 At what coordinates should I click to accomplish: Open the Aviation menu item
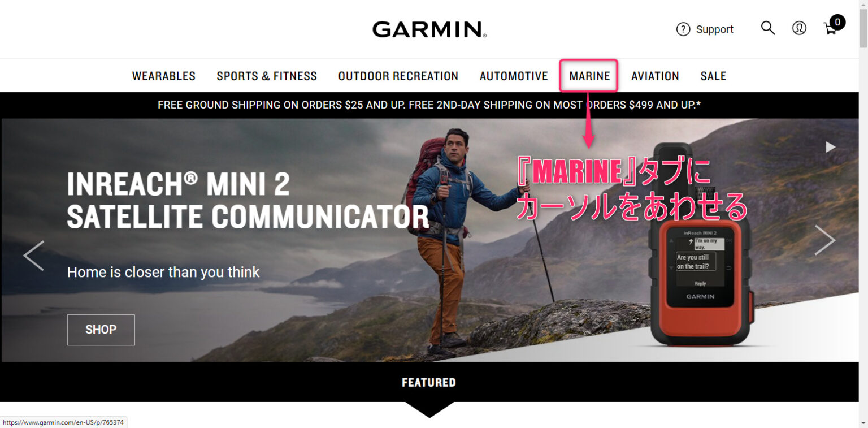pos(655,76)
